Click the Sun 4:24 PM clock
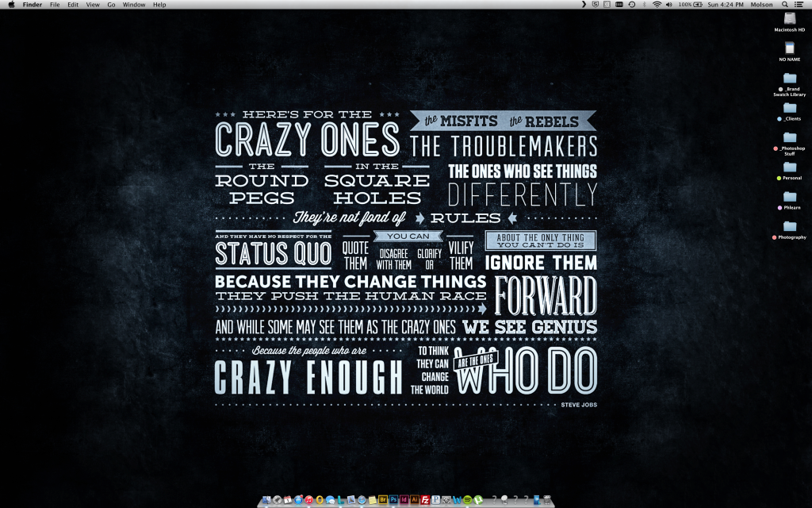The width and height of the screenshot is (812, 508). (x=725, y=5)
